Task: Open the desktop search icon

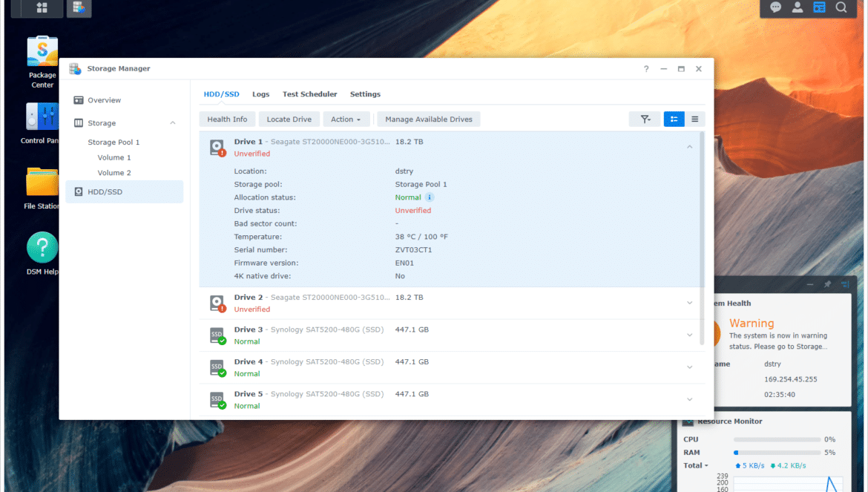Action: 841,7
